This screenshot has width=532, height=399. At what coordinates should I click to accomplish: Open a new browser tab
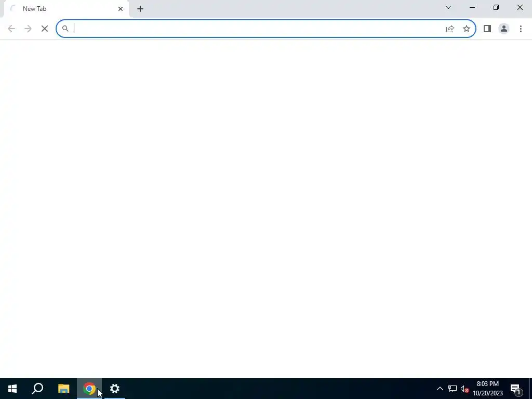coord(140,9)
